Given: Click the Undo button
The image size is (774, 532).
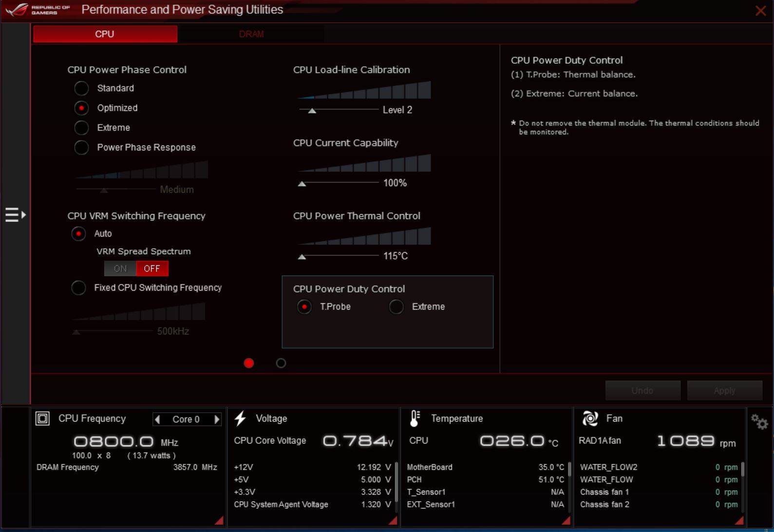Looking at the screenshot, I should (x=642, y=390).
